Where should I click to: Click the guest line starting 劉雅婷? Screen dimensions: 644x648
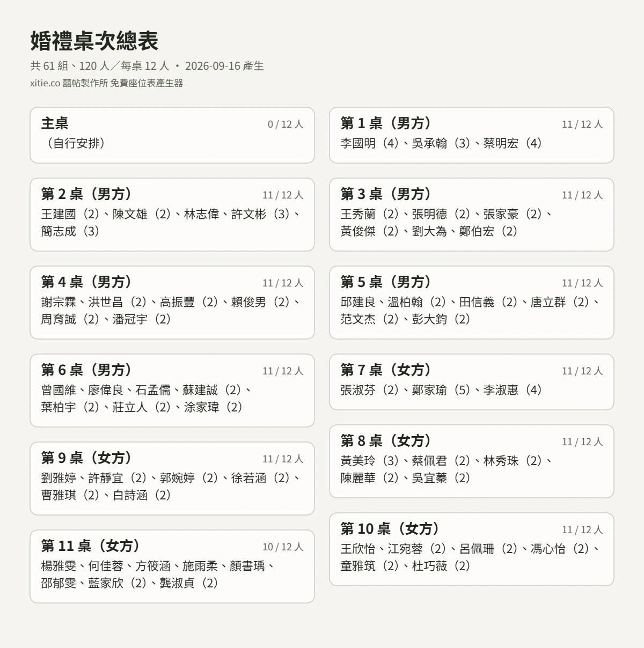(171, 478)
